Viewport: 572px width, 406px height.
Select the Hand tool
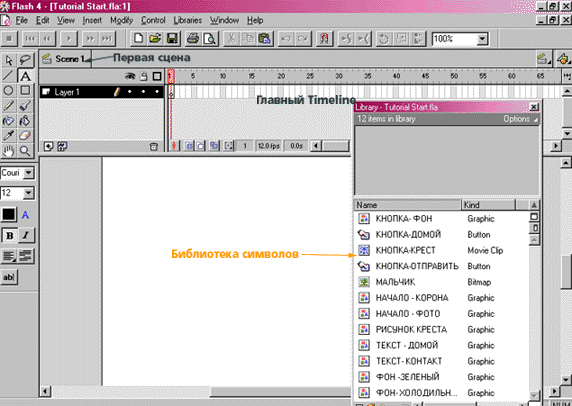click(x=8, y=150)
